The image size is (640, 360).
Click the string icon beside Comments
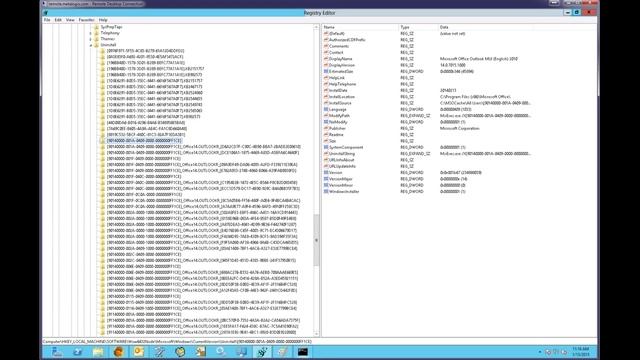(326, 46)
